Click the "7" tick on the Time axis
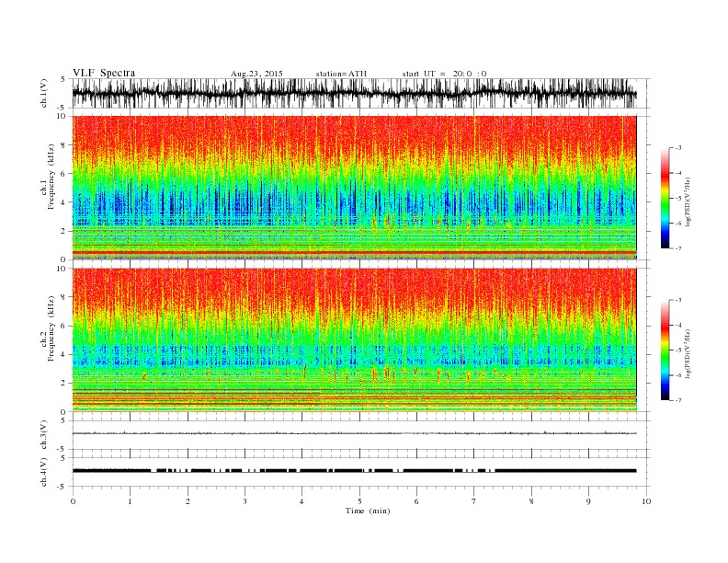The image size is (728, 563). (473, 501)
